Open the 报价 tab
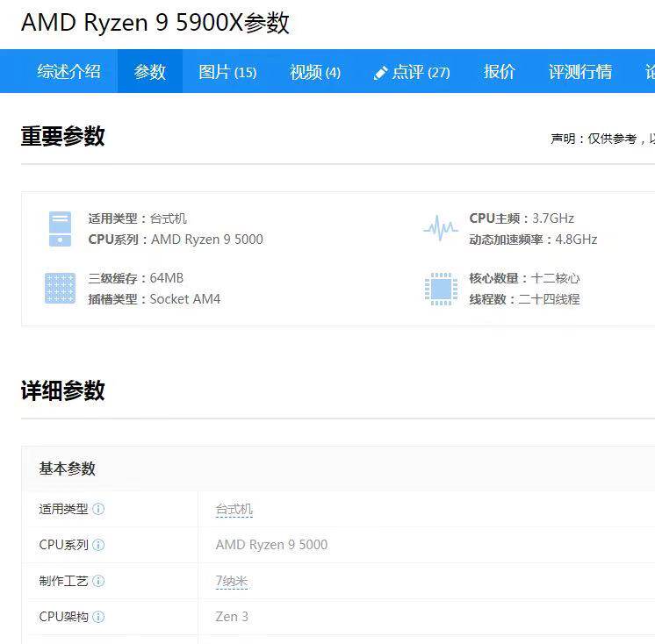655x644 pixels. (x=499, y=71)
